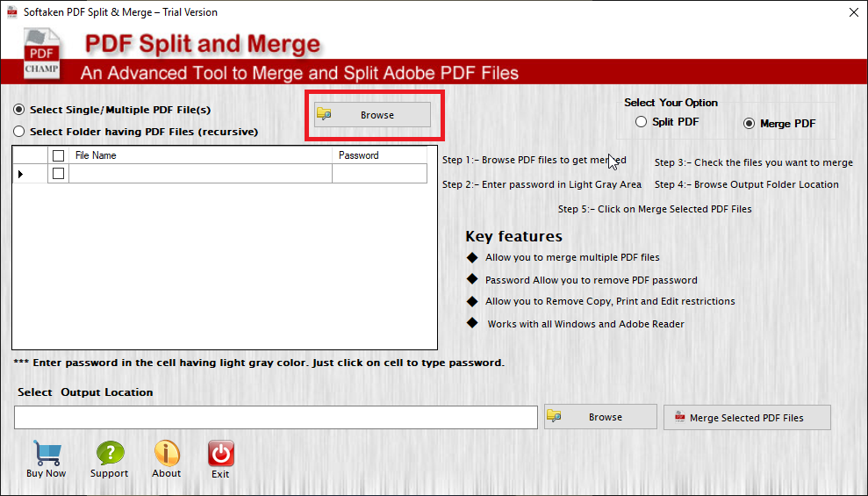The width and height of the screenshot is (868, 496).
Task: Click the Password column header
Action: pos(380,155)
